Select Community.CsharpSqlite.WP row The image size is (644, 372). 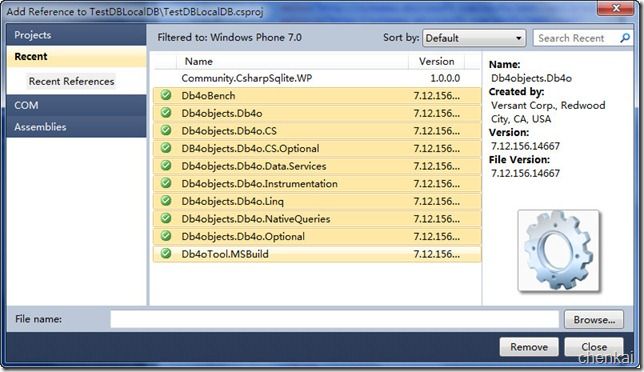point(317,78)
